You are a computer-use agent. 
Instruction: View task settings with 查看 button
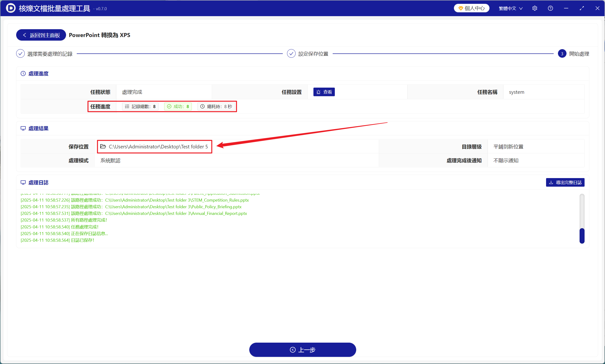[324, 92]
